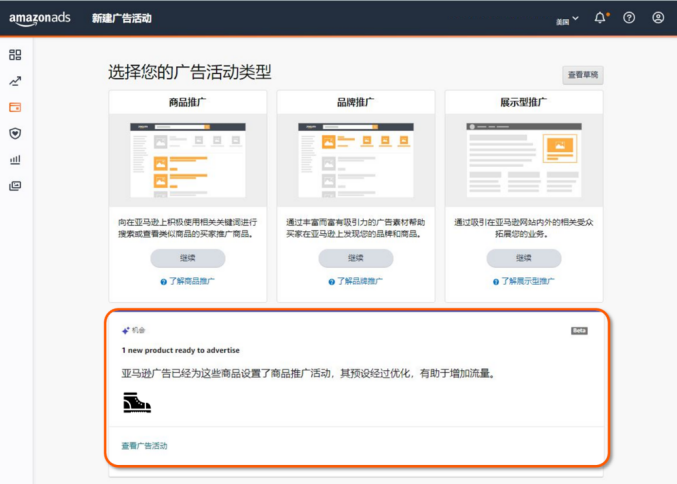This screenshot has height=484, width=677.
Task: Open the shield icon in sidebar
Action: point(15,133)
